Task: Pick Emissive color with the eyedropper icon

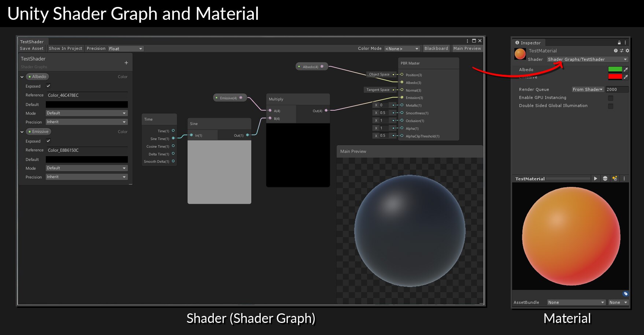Action: click(626, 77)
